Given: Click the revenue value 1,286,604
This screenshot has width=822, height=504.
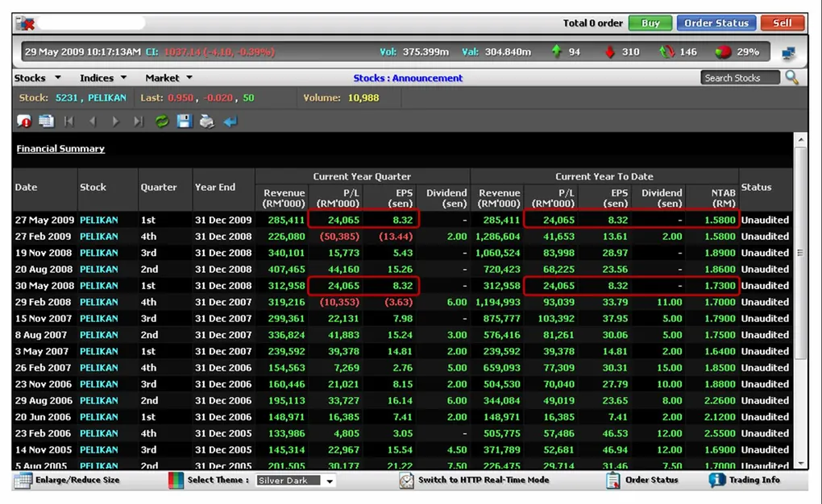Looking at the screenshot, I should (497, 236).
